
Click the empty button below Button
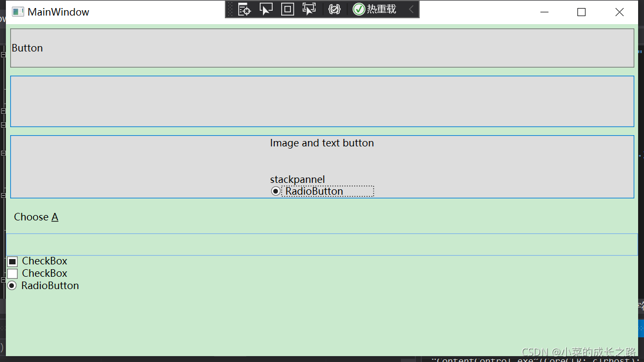(322, 101)
